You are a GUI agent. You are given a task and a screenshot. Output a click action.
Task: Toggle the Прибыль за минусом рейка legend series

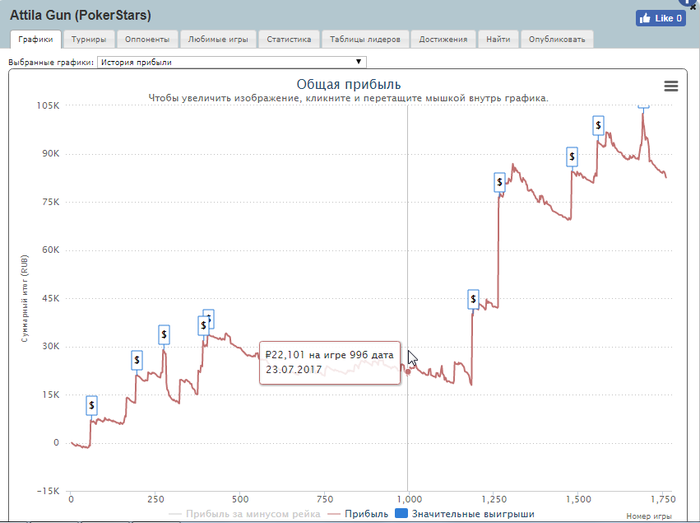pyautogui.click(x=245, y=514)
